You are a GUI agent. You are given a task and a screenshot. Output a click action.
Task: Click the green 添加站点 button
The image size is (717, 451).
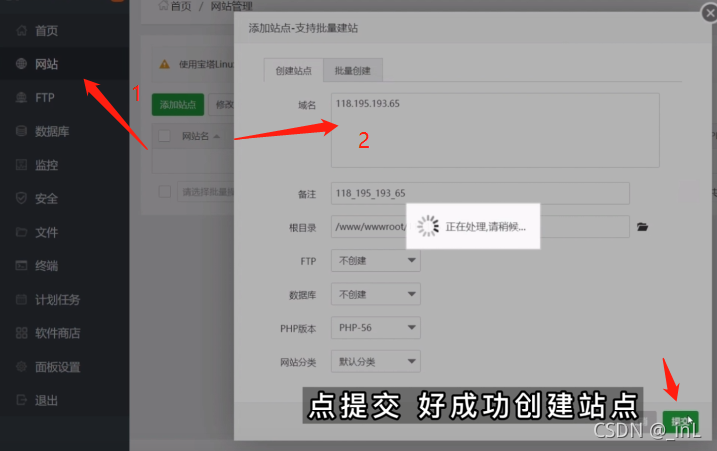pos(178,105)
